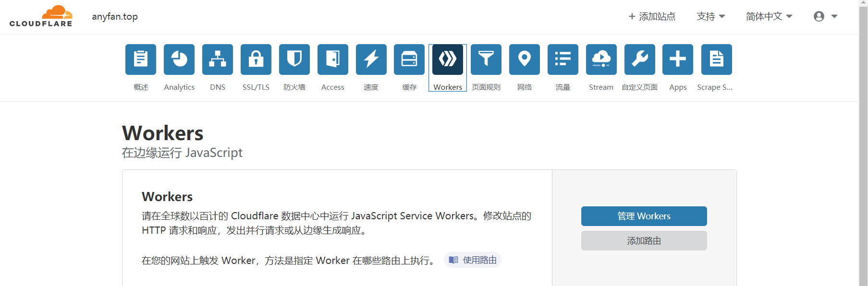The height and width of the screenshot is (286, 868).
Task: Click the book icon beside 使用路由
Action: 453,260
